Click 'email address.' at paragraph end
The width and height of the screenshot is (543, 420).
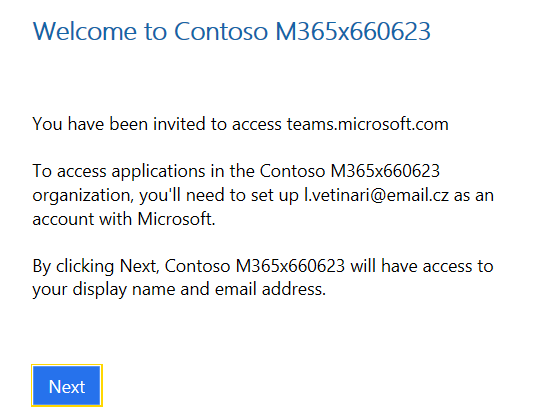[270, 289]
